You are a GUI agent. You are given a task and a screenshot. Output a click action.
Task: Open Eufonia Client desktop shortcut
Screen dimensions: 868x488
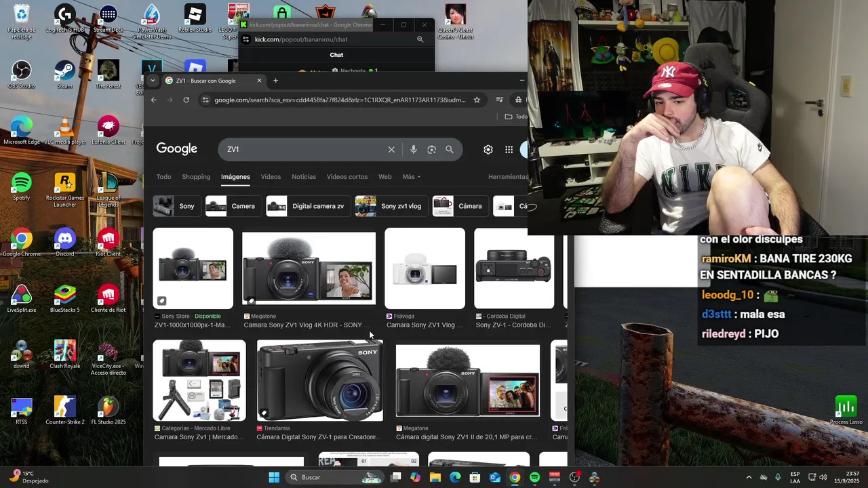(x=108, y=131)
